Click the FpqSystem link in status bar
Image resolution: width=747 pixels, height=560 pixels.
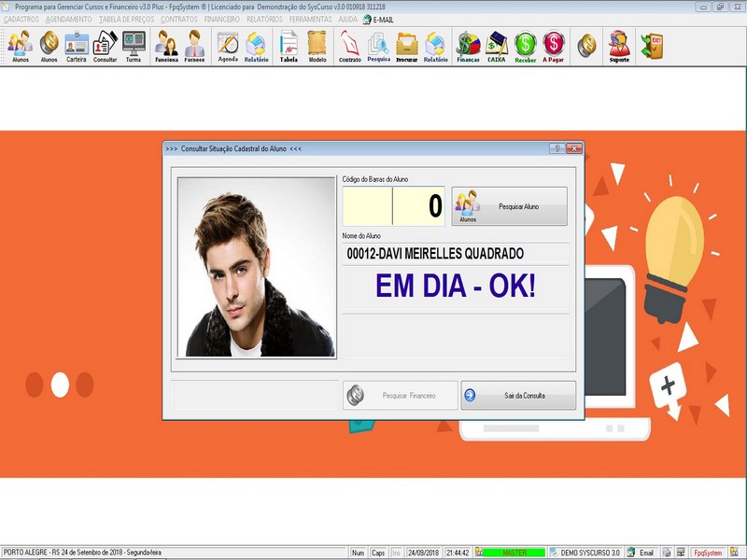pyautogui.click(x=708, y=553)
